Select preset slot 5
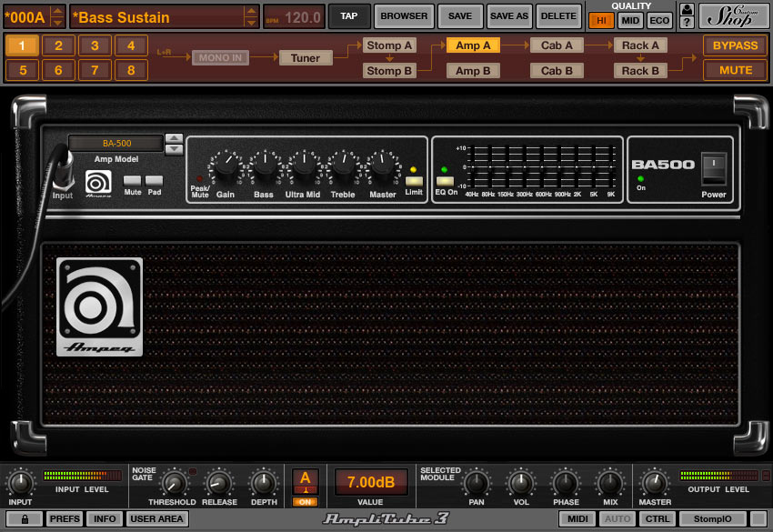The height and width of the screenshot is (532, 773). click(22, 70)
